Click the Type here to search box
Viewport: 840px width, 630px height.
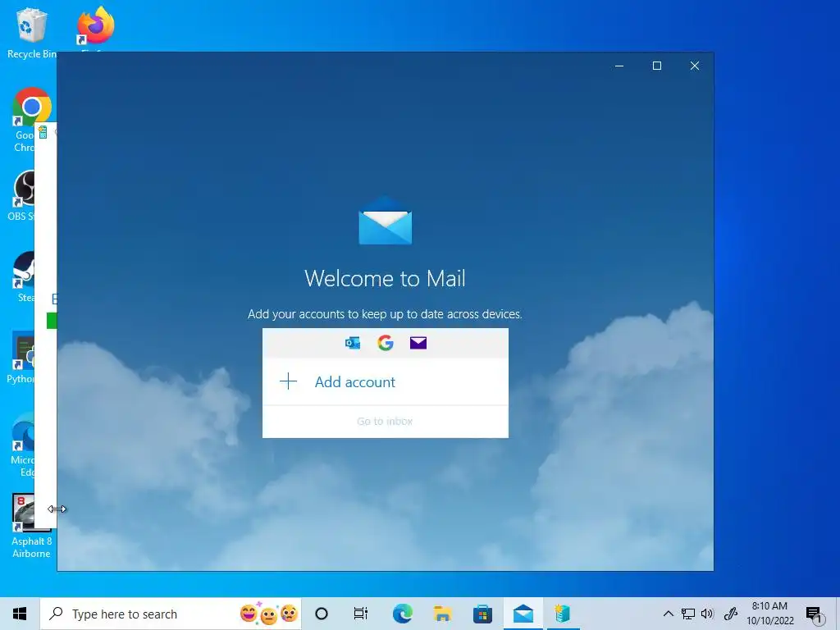point(171,614)
